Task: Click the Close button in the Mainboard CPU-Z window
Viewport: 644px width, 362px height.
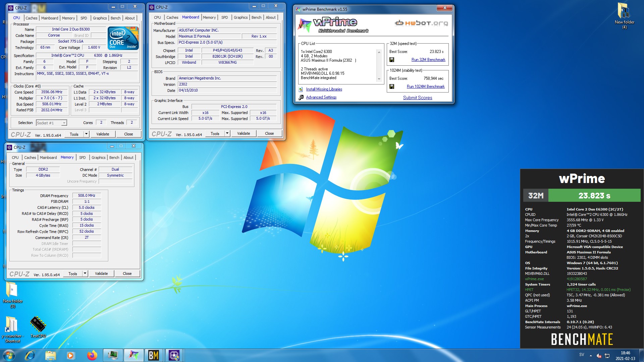Action: (269, 133)
